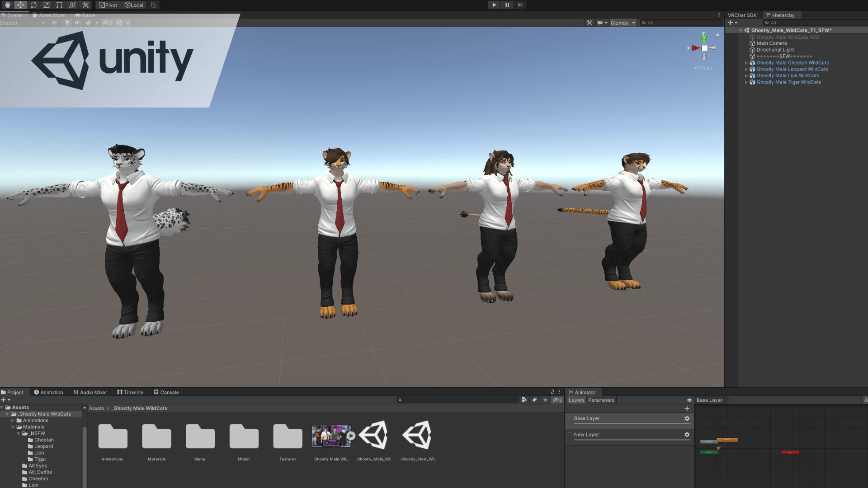Expand Ghostly Male Cheetah WildCats object

[x=746, y=63]
